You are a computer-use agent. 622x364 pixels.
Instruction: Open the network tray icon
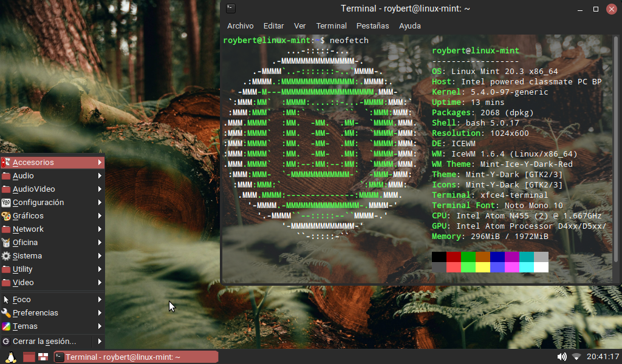coord(576,357)
